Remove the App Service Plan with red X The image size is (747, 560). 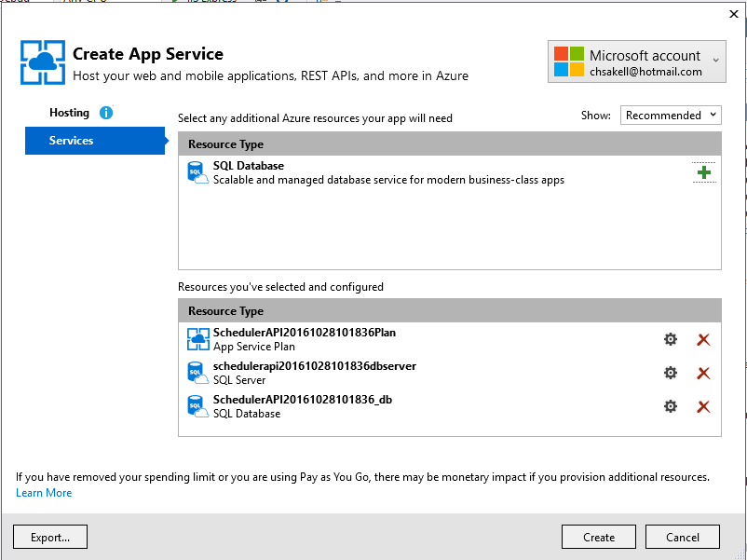pos(703,339)
